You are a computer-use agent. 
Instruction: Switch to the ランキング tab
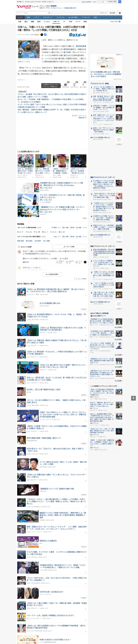click(x=86, y=17)
